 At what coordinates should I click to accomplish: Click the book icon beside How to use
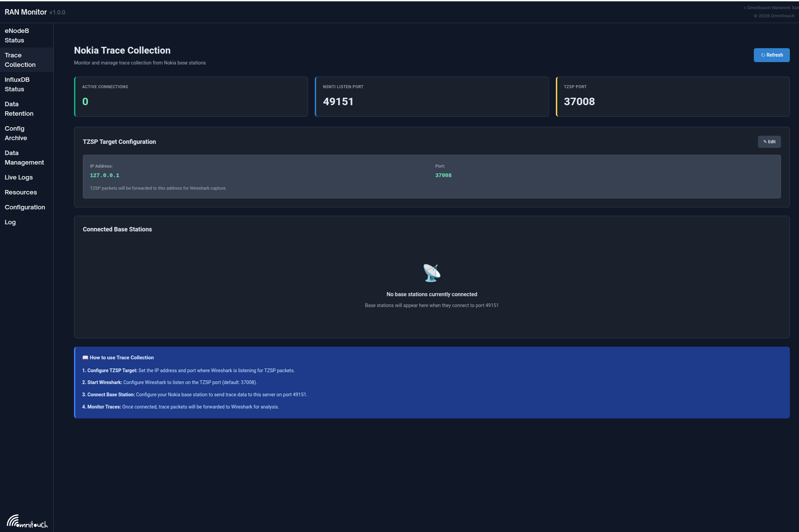pos(85,358)
